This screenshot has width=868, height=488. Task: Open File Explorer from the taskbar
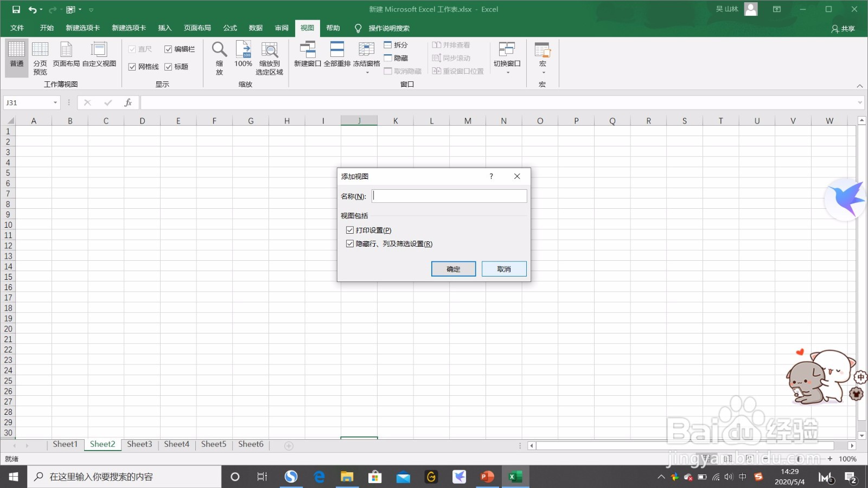[x=347, y=477]
